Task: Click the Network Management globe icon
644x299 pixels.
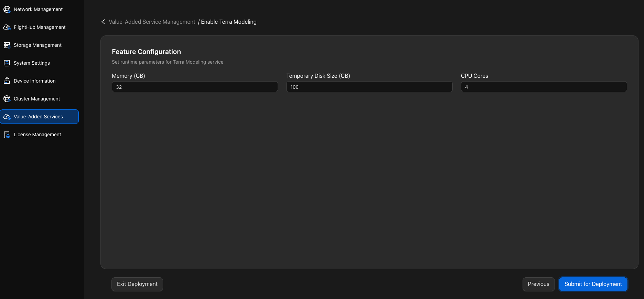Action: tap(7, 9)
